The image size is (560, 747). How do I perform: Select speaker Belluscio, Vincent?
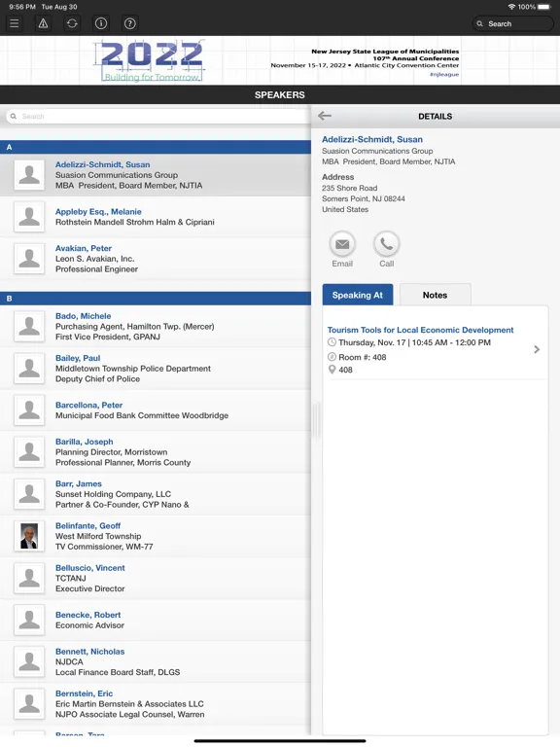(x=156, y=578)
